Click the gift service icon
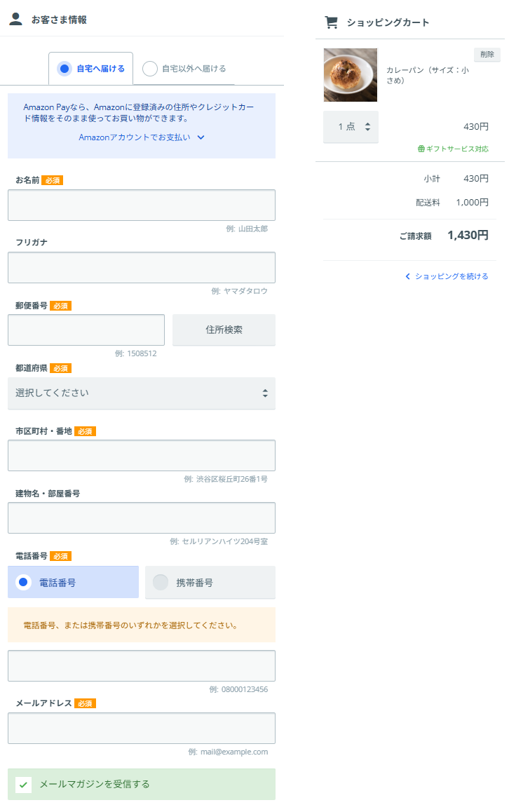Screen dimensions: 509x812 pyautogui.click(x=421, y=149)
